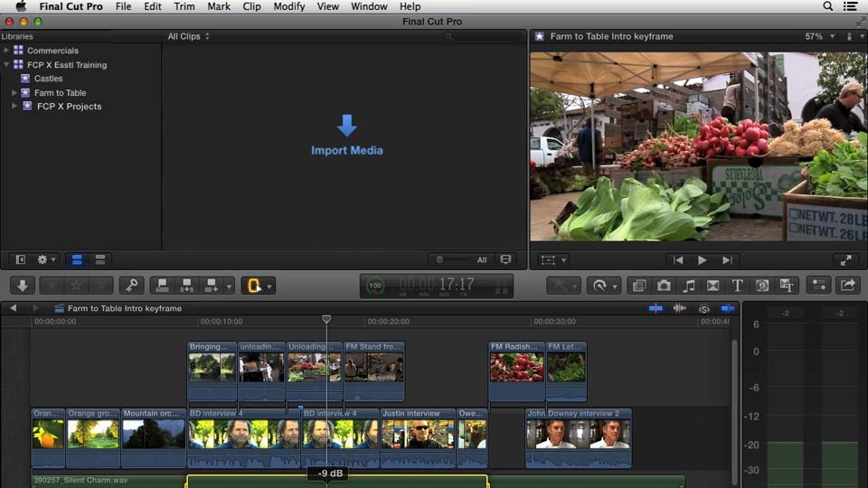Open the viewer zoom 57% dropdown
Viewport: 868px width, 488px height.
[817, 36]
